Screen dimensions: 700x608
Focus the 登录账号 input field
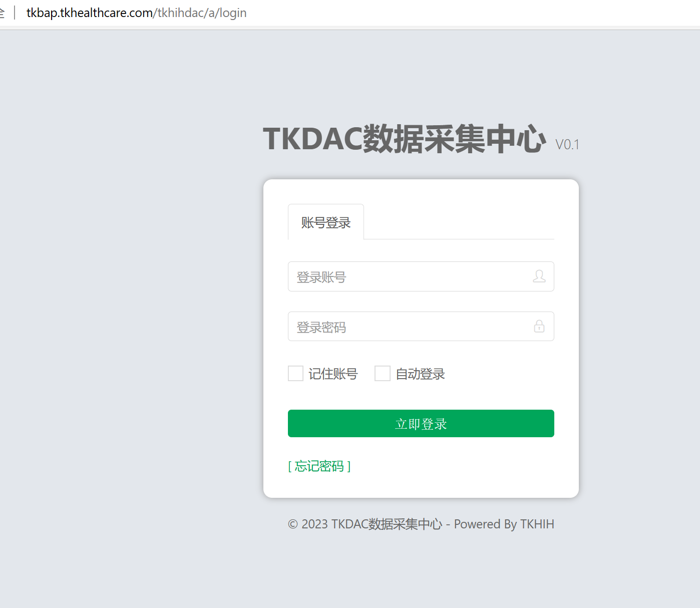pyautogui.click(x=421, y=276)
